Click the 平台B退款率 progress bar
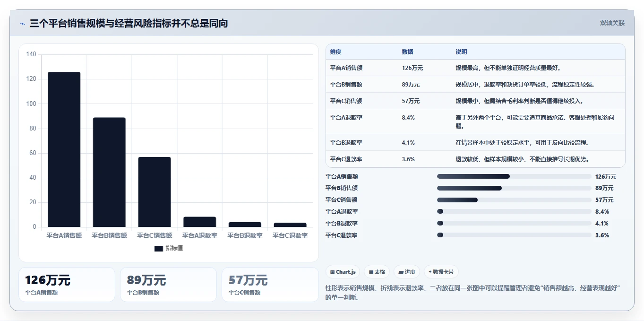 coord(514,223)
